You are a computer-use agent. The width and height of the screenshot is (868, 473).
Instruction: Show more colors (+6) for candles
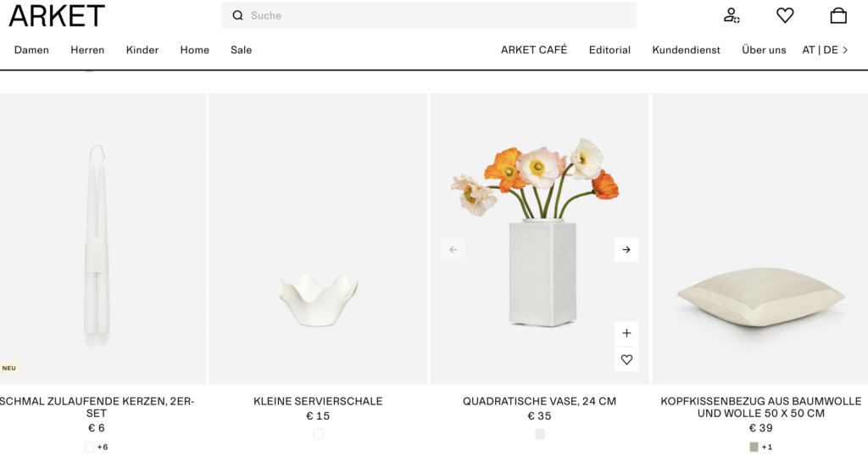click(x=103, y=447)
